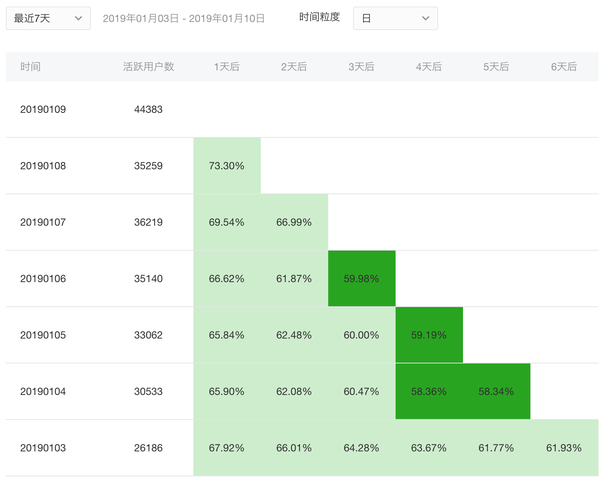Click the 时间 column header
This screenshot has height=477, width=600.
(30, 67)
